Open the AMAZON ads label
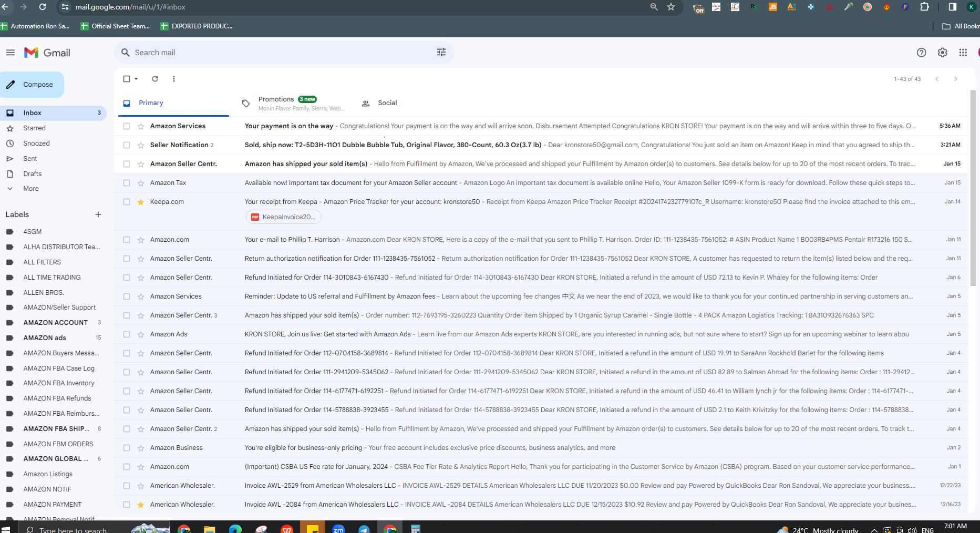Screen dimensions: 980x533 click(x=45, y=338)
